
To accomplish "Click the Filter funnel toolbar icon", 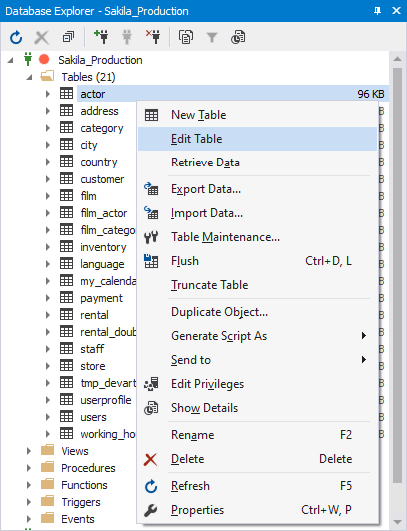I will (212, 37).
